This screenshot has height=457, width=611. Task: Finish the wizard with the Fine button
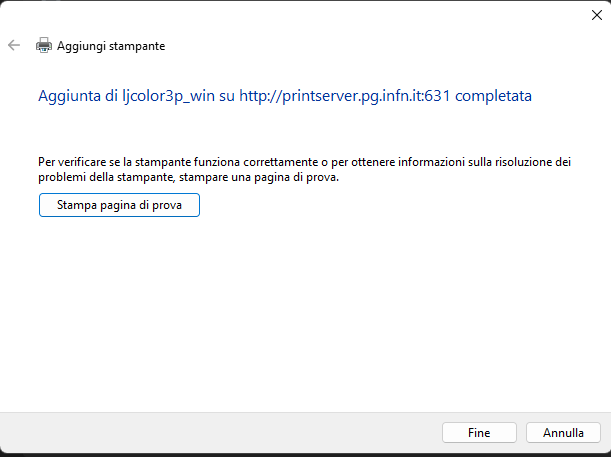479,432
